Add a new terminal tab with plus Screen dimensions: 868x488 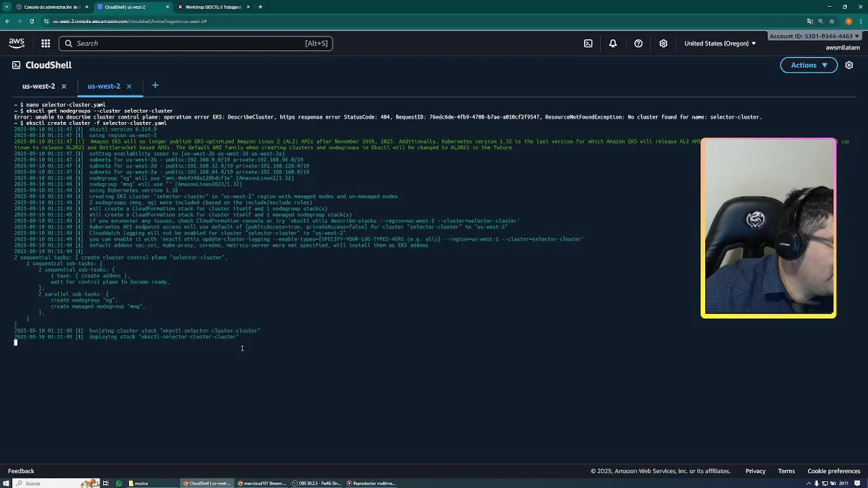tap(155, 85)
